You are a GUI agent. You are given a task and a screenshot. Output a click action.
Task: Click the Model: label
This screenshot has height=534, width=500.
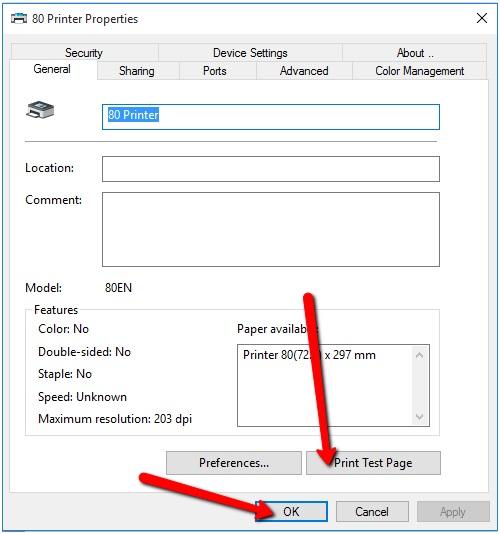click(x=44, y=288)
